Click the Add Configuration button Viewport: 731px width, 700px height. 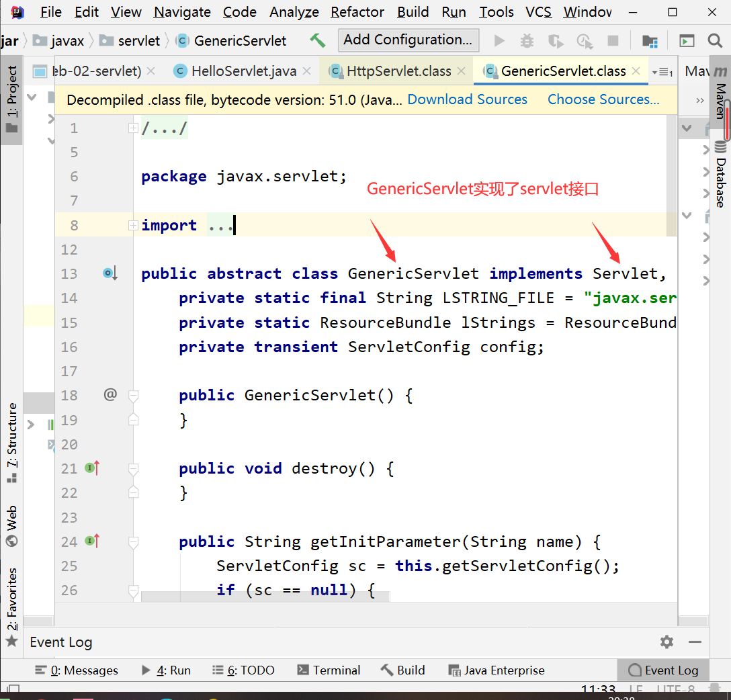coord(408,40)
